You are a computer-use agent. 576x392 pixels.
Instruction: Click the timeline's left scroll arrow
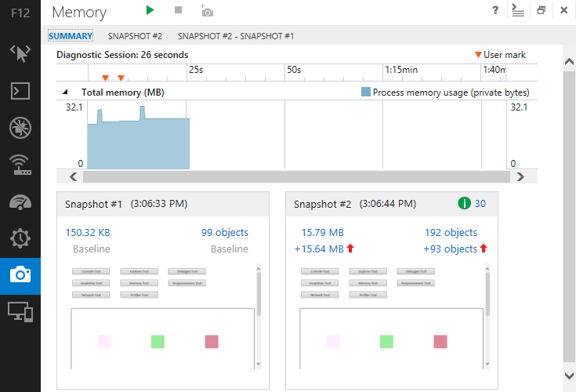(74, 177)
